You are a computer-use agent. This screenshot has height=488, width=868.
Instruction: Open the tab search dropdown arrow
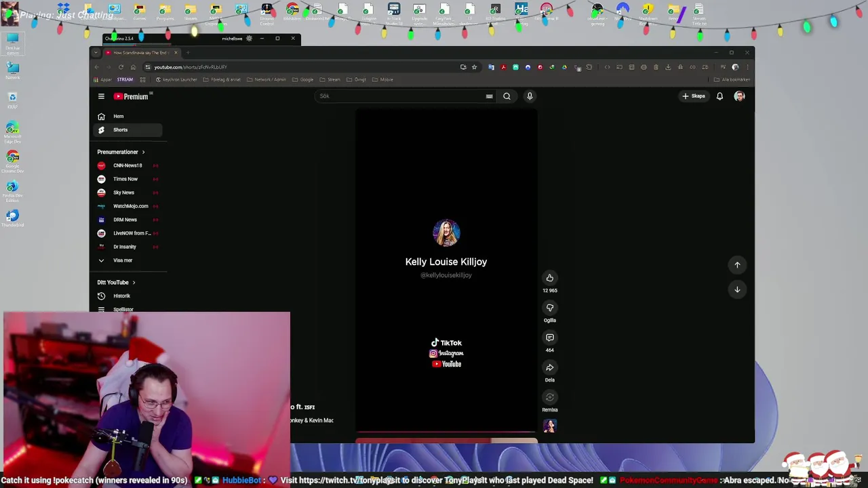click(x=96, y=52)
